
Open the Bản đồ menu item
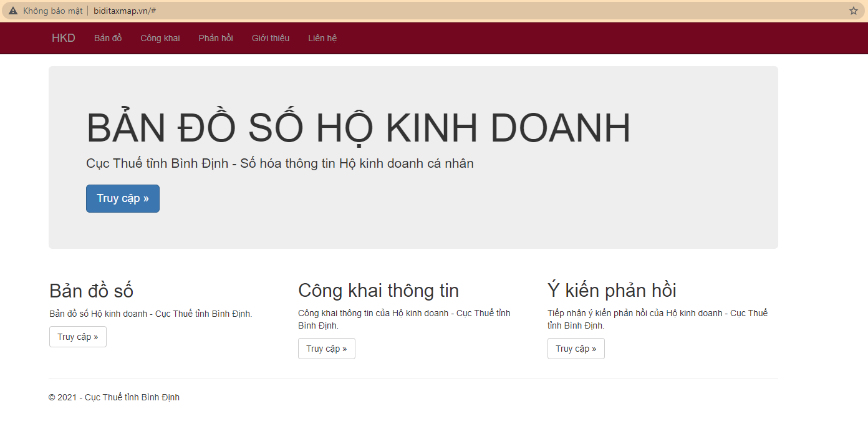point(108,38)
